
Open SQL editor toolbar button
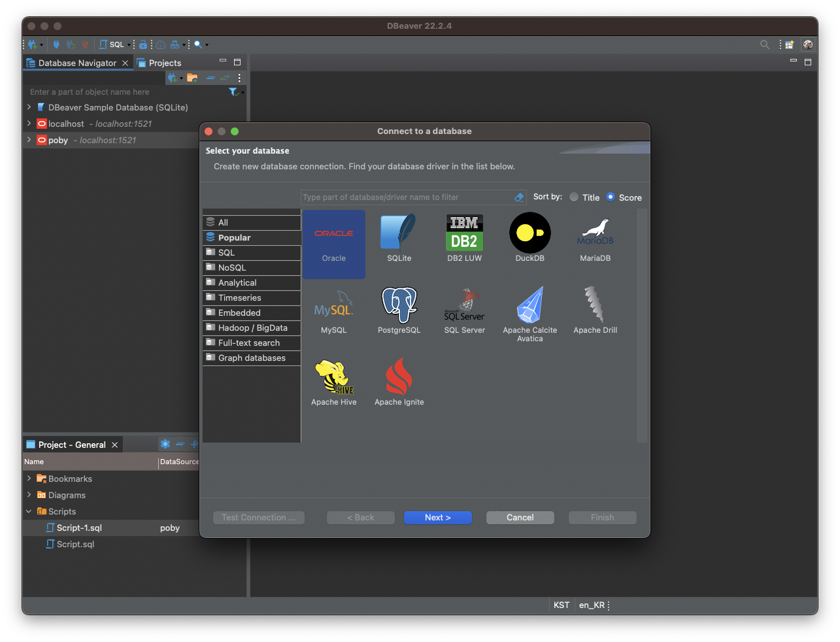[111, 44]
